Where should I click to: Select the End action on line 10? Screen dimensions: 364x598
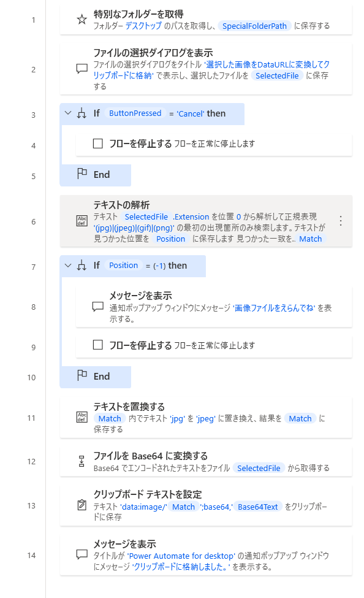(x=95, y=377)
